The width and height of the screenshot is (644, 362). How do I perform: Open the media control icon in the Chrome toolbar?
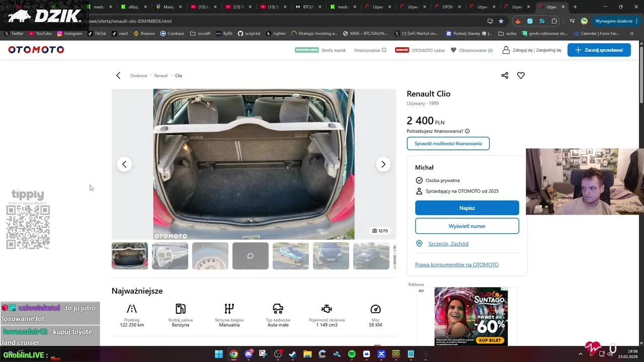pyautogui.click(x=572, y=21)
